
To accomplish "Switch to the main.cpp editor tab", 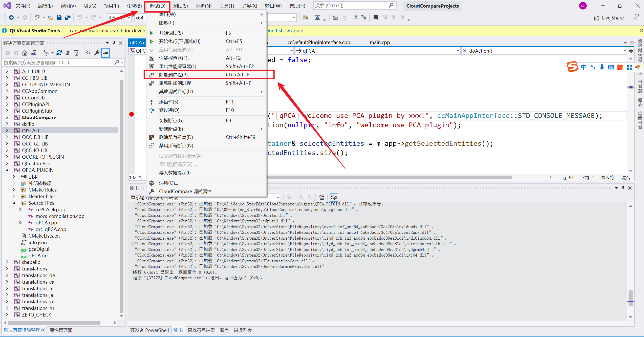I will (x=380, y=42).
